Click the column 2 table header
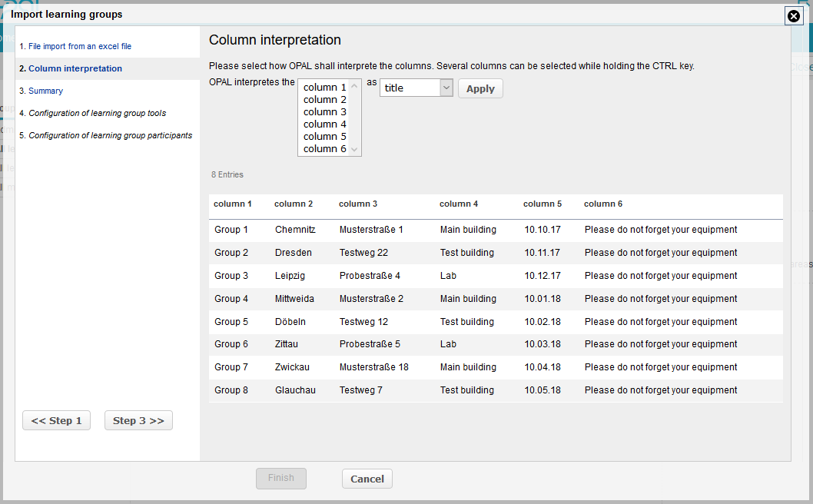Viewport: 813px width, 504px height. [294, 204]
